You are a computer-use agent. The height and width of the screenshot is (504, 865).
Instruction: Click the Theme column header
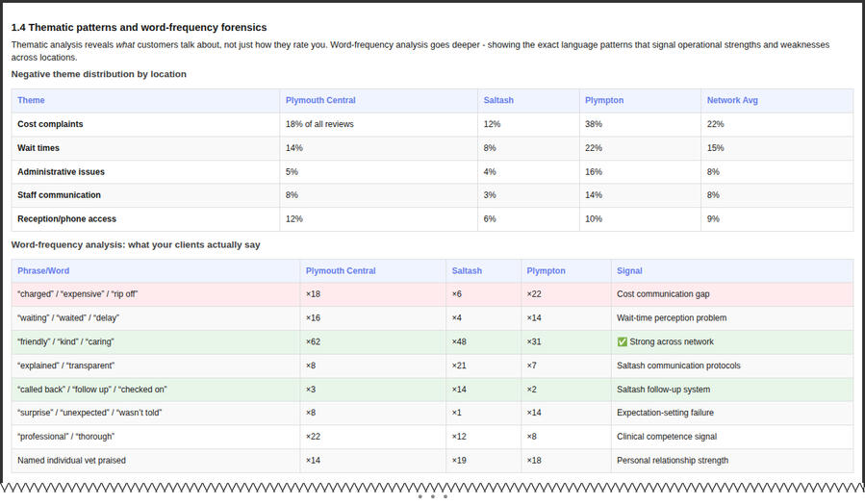click(31, 100)
